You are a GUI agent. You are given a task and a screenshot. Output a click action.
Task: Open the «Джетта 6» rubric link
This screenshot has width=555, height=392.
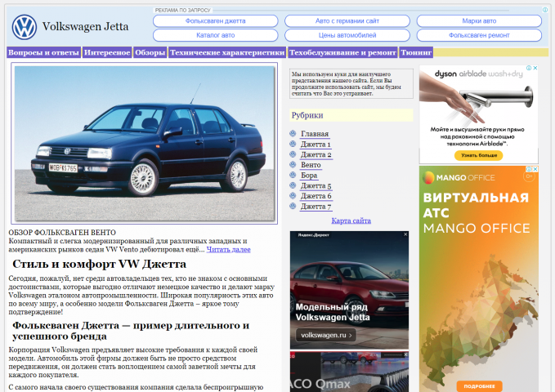coord(316,196)
